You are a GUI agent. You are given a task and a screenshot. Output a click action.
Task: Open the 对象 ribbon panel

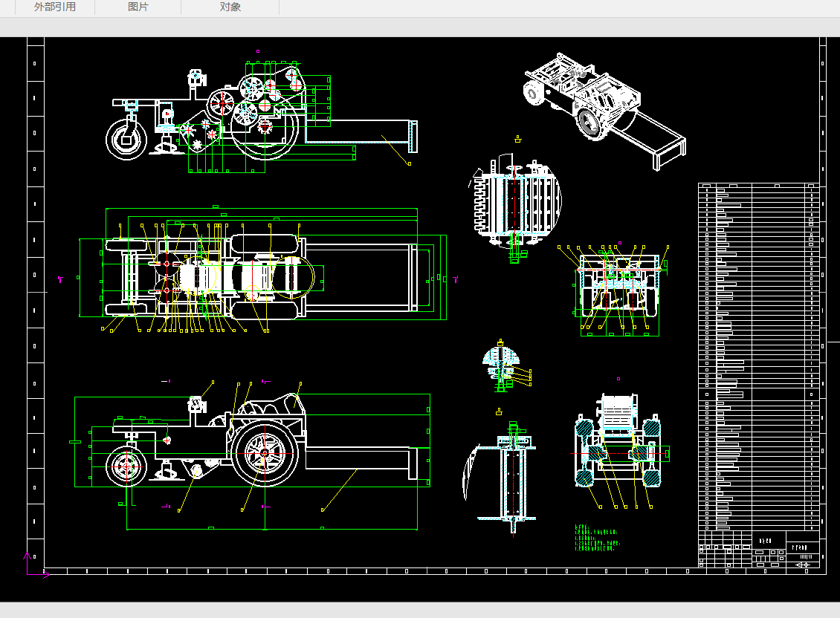(230, 7)
